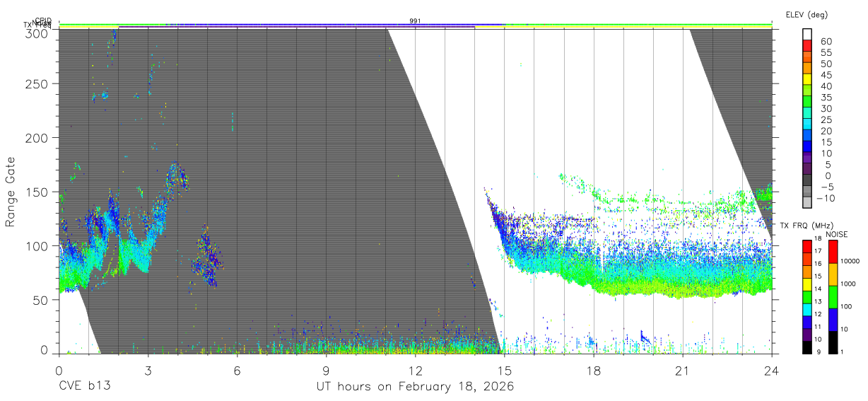This screenshot has height=401, width=868.
Task: Click the red top segment of TX FRQ colorbar
Action: (x=807, y=245)
